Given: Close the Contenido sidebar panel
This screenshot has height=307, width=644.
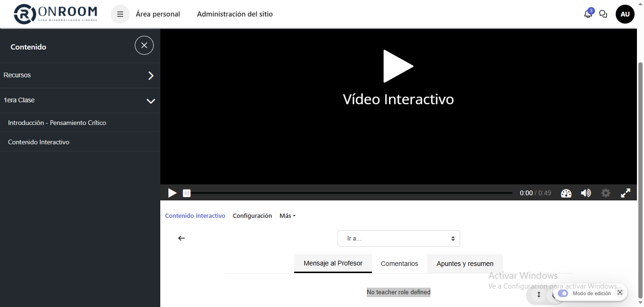Looking at the screenshot, I should (x=144, y=45).
